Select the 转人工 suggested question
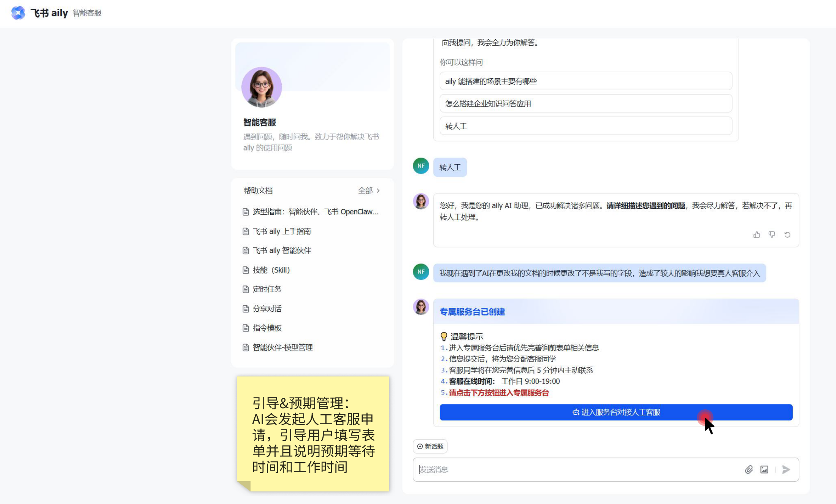Image resolution: width=836 pixels, height=504 pixels. [x=586, y=126]
